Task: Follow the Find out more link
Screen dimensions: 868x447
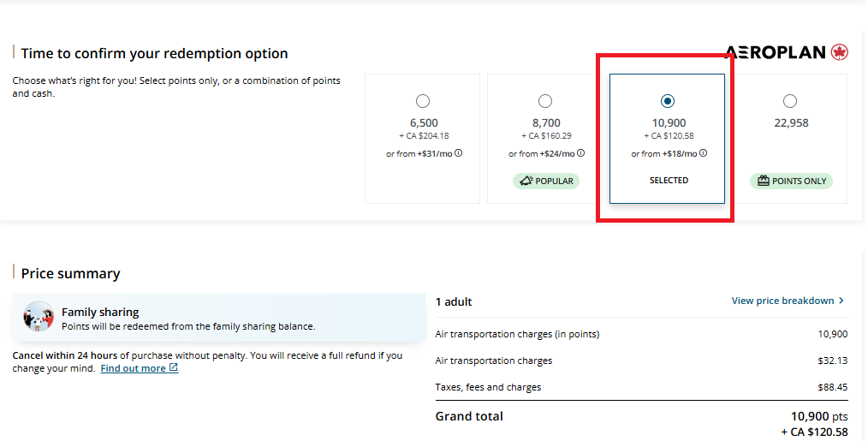Action: click(133, 368)
